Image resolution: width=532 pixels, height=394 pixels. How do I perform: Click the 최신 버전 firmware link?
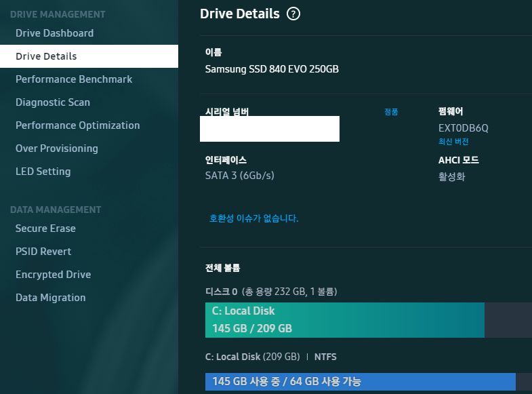tap(453, 142)
